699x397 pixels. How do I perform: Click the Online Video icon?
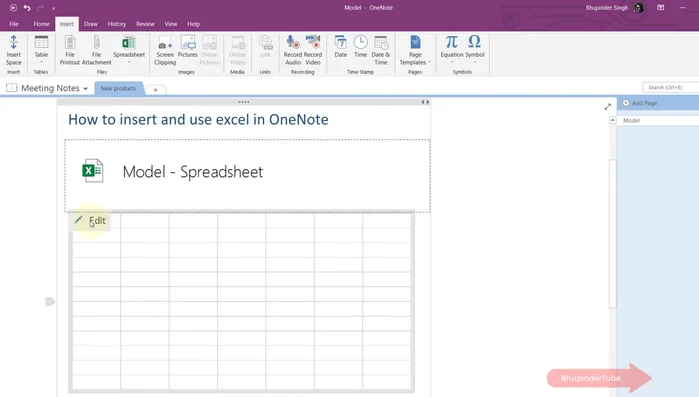click(x=237, y=50)
